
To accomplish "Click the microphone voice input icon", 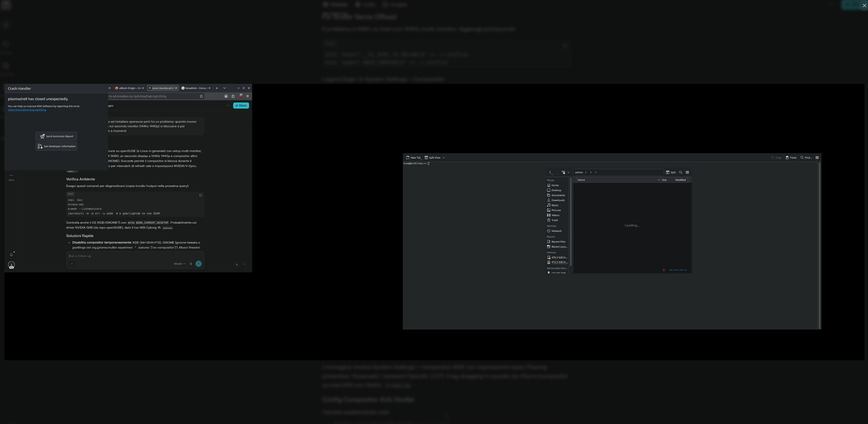I will (191, 264).
